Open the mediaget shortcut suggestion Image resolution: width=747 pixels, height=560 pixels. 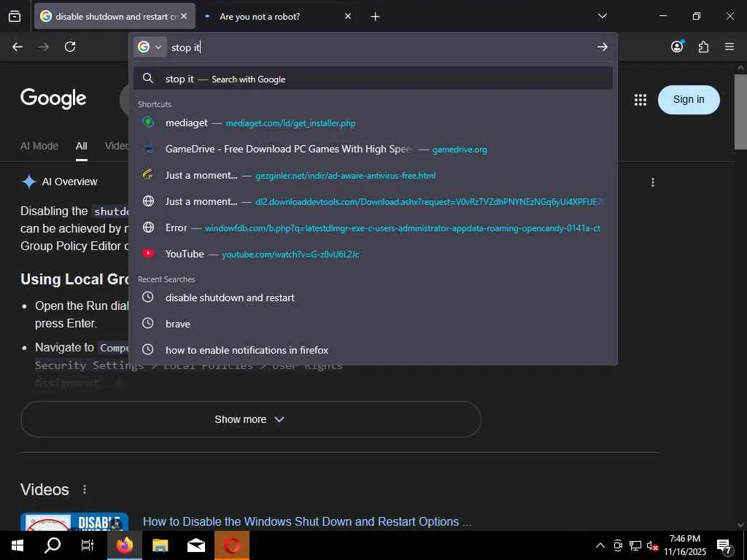point(373,122)
